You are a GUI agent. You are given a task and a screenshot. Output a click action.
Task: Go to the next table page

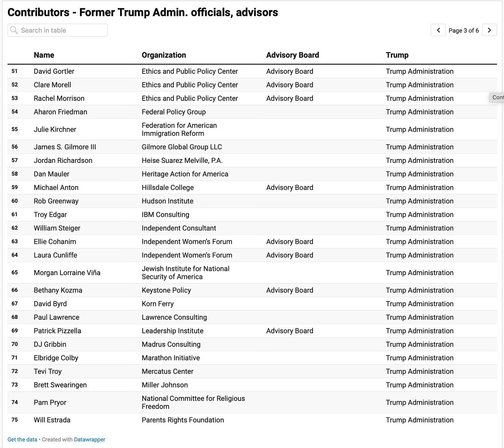tap(489, 30)
